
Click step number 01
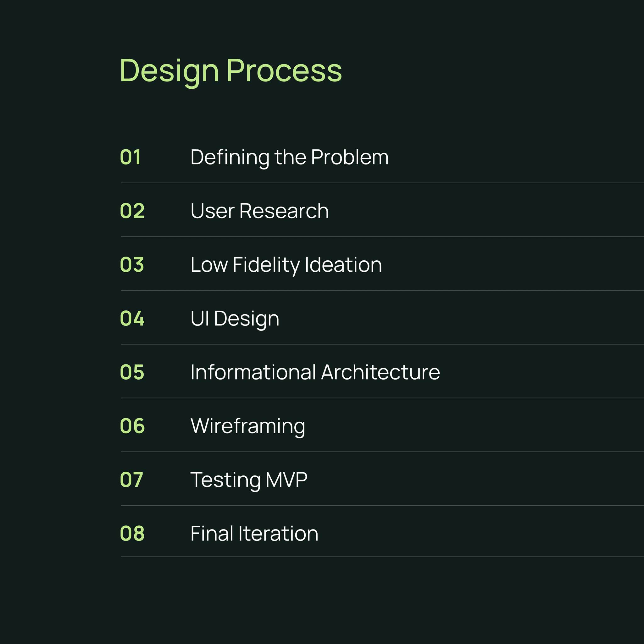click(130, 157)
